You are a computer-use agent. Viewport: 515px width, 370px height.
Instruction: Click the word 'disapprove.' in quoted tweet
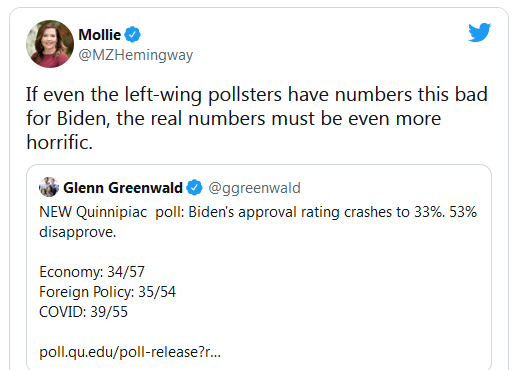pyautogui.click(x=78, y=232)
